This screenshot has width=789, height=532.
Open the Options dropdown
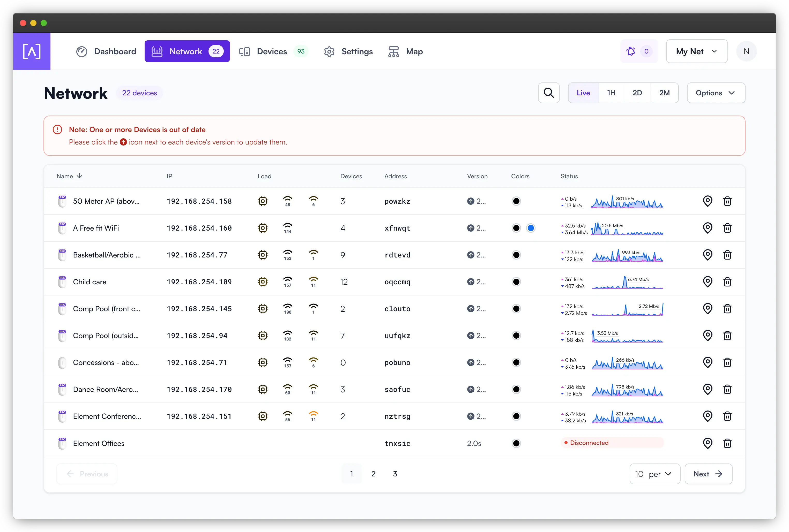[x=716, y=93]
